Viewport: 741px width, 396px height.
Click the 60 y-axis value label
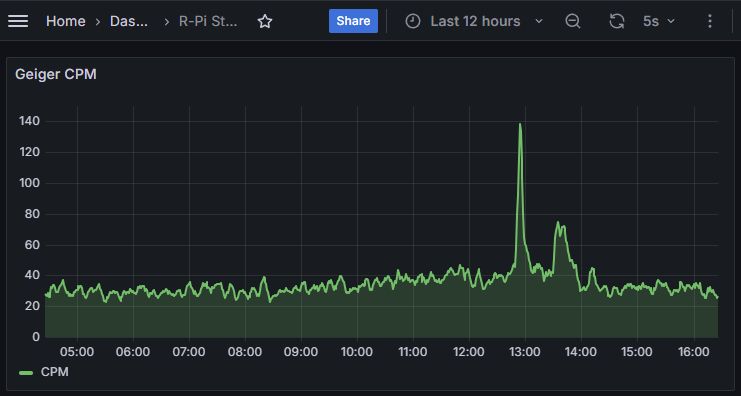[x=32, y=245]
